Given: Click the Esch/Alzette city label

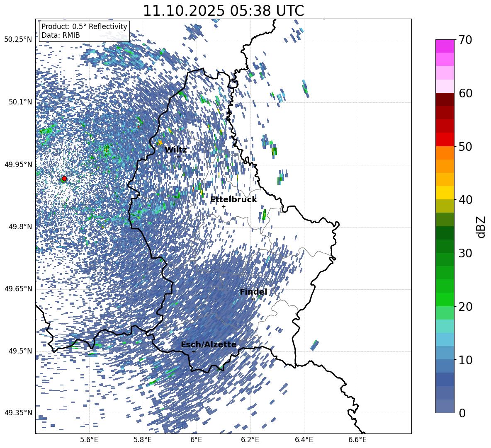Looking at the screenshot, I should coord(209,344).
